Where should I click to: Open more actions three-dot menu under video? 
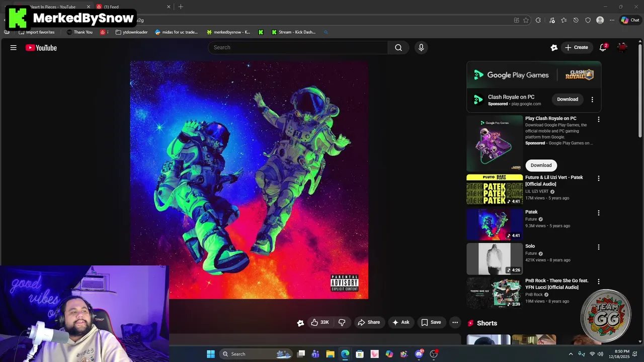(x=455, y=322)
